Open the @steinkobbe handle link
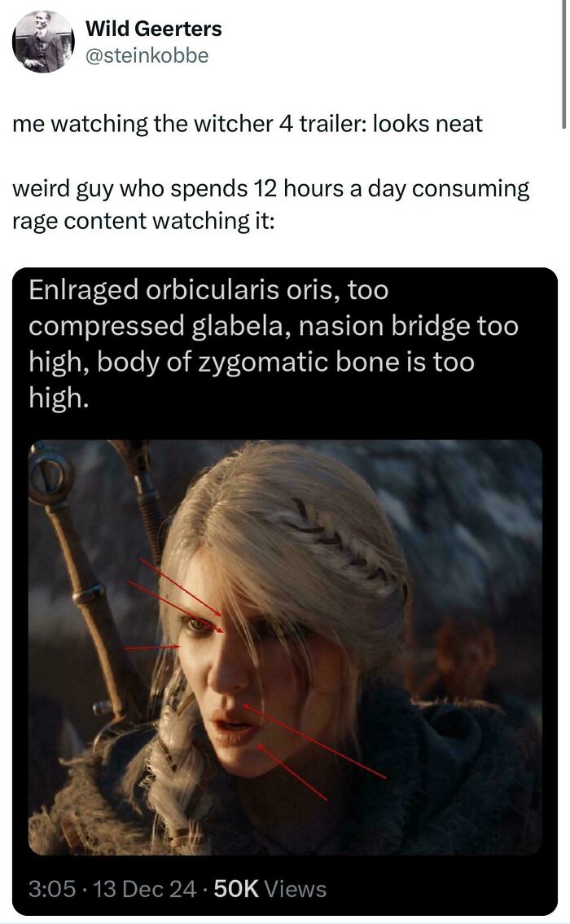Screen dimensions: 570x924 (x=147, y=55)
